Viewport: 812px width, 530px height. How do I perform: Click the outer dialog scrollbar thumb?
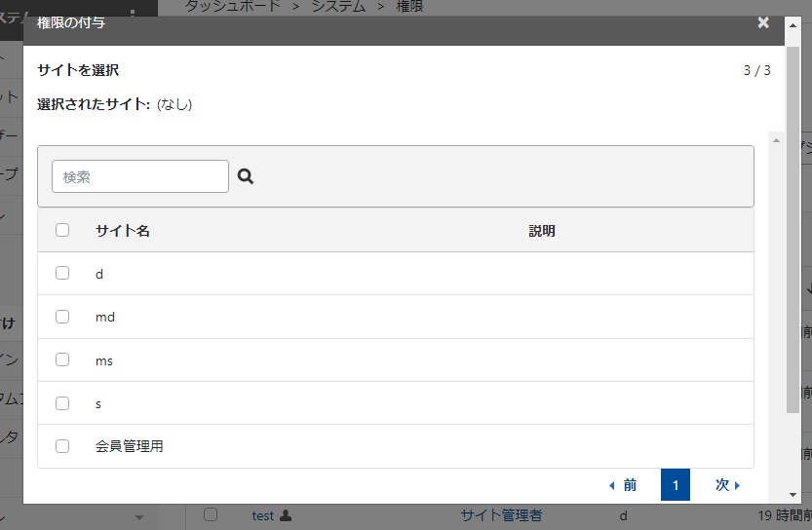point(793,230)
